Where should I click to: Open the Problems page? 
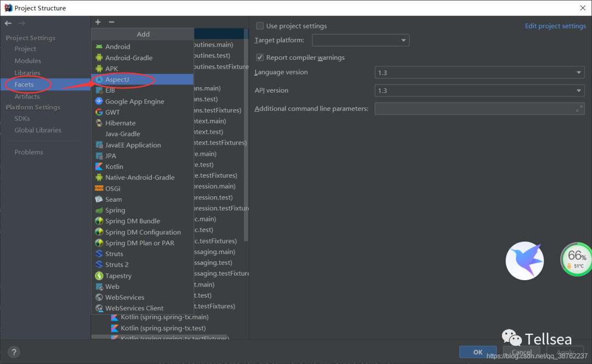point(29,152)
